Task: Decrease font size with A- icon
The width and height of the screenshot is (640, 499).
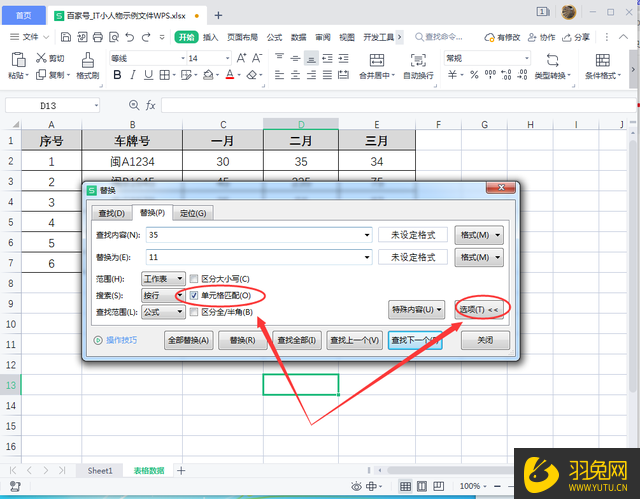Action: tap(257, 58)
